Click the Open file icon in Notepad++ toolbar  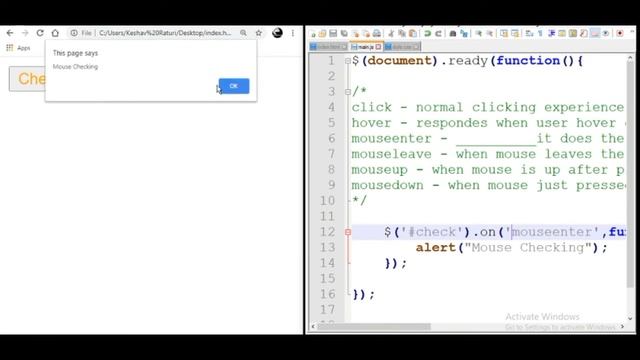coord(322,33)
